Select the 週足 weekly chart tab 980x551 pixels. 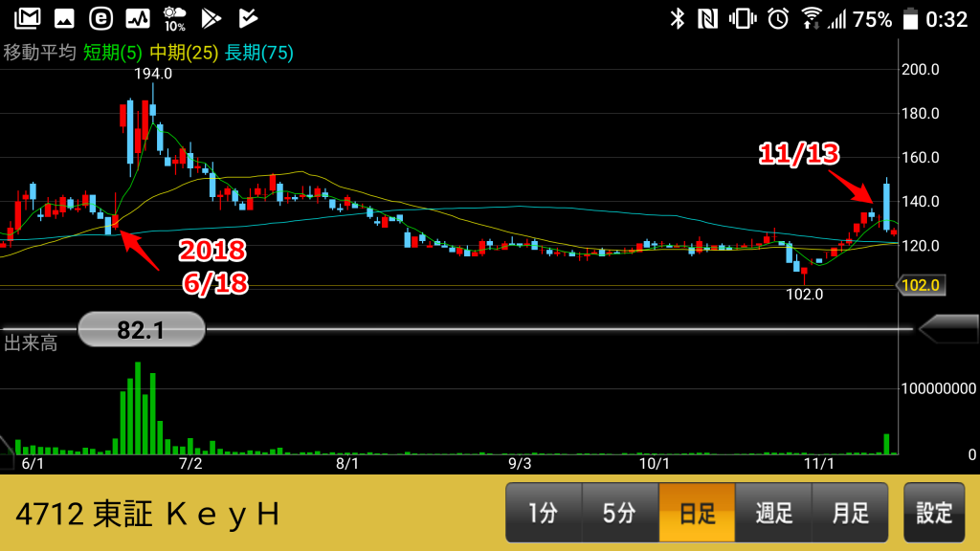(x=773, y=513)
